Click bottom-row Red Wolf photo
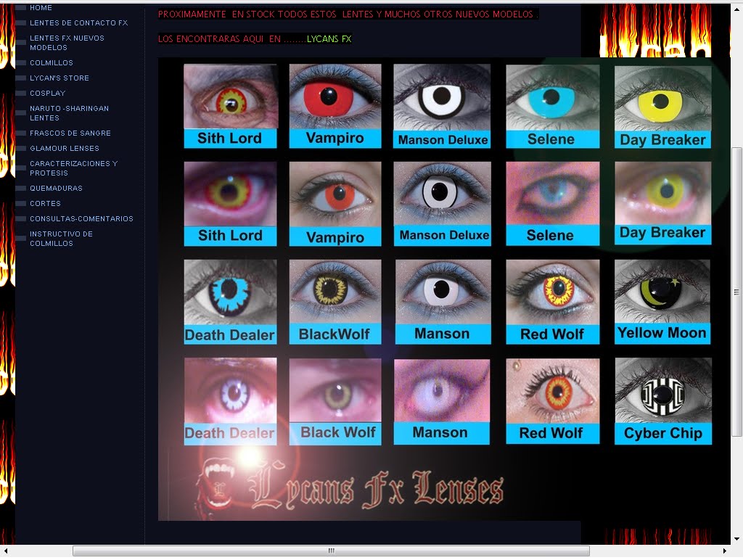This screenshot has width=743, height=560. pos(552,391)
